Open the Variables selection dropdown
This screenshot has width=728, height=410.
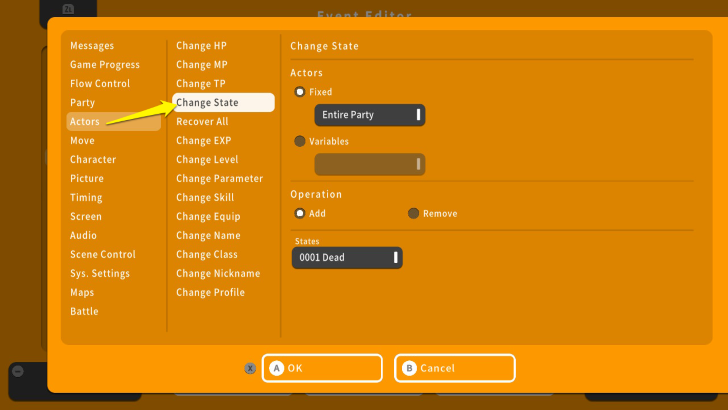click(x=369, y=164)
